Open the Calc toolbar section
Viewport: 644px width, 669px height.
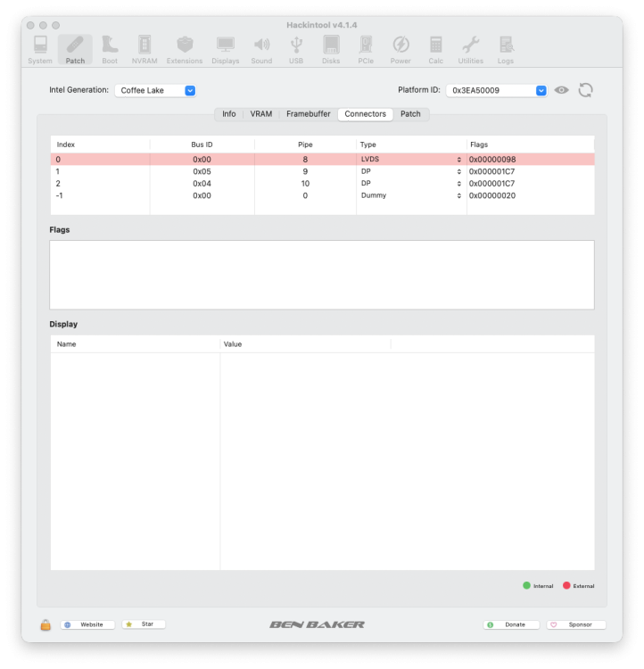[x=436, y=50]
